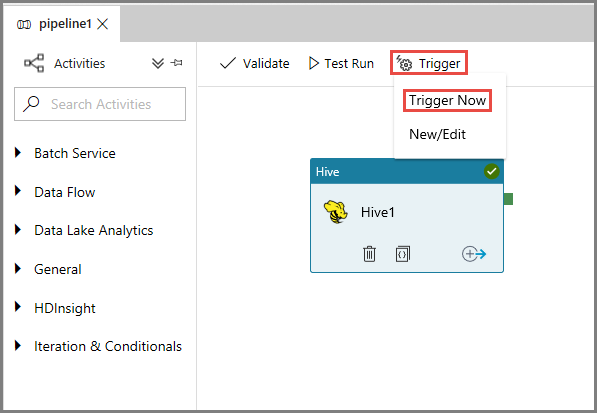Image resolution: width=597 pixels, height=413 pixels.
Task: Click the Validate button
Action: 254,63
